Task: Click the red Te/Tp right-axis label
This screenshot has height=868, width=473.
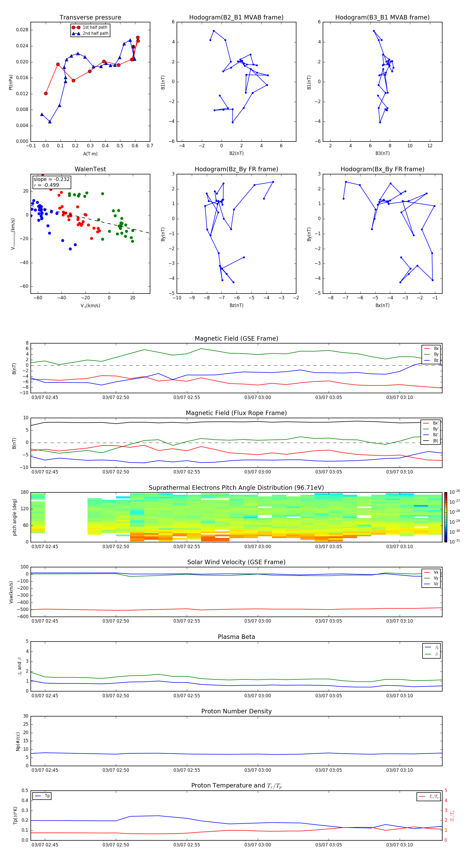Action: click(x=453, y=816)
